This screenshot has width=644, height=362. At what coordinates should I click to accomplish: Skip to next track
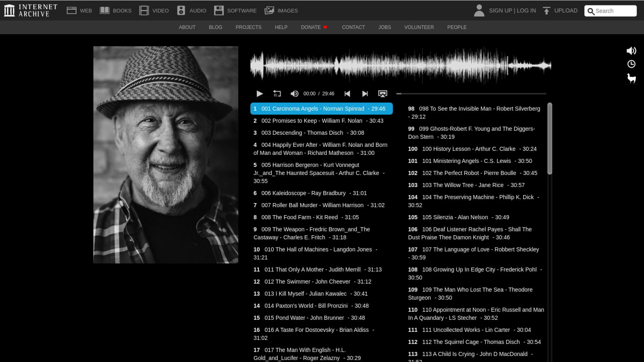click(x=365, y=94)
